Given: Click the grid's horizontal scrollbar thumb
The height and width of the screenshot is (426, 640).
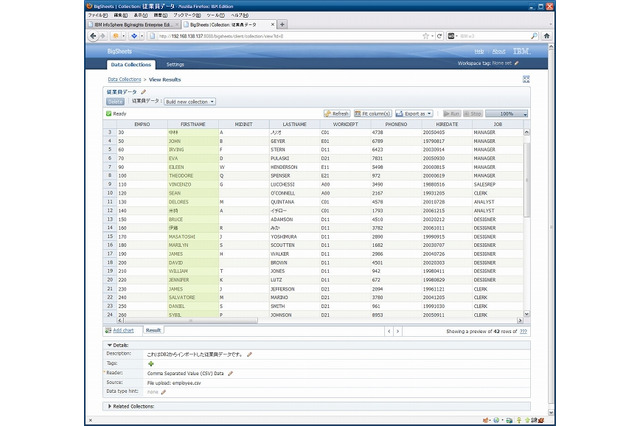Looking at the screenshot, I should point(191,321).
